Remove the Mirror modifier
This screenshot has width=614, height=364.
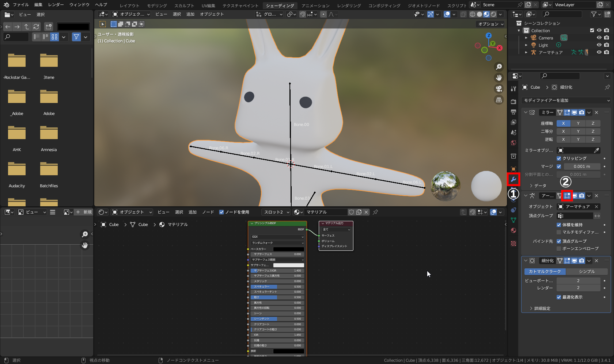[596, 112]
